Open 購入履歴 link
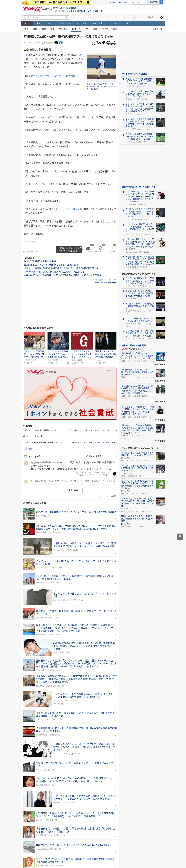The height and width of the screenshot is (868, 186). 152,17
